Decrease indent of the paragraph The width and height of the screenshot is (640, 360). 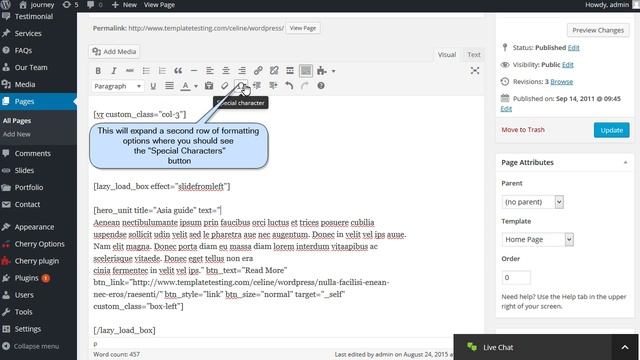(x=257, y=86)
